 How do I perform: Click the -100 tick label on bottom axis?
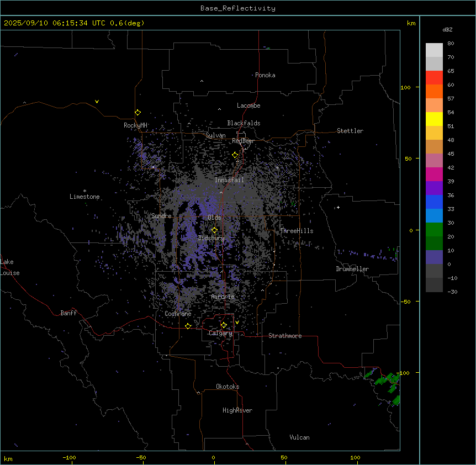pos(69,457)
